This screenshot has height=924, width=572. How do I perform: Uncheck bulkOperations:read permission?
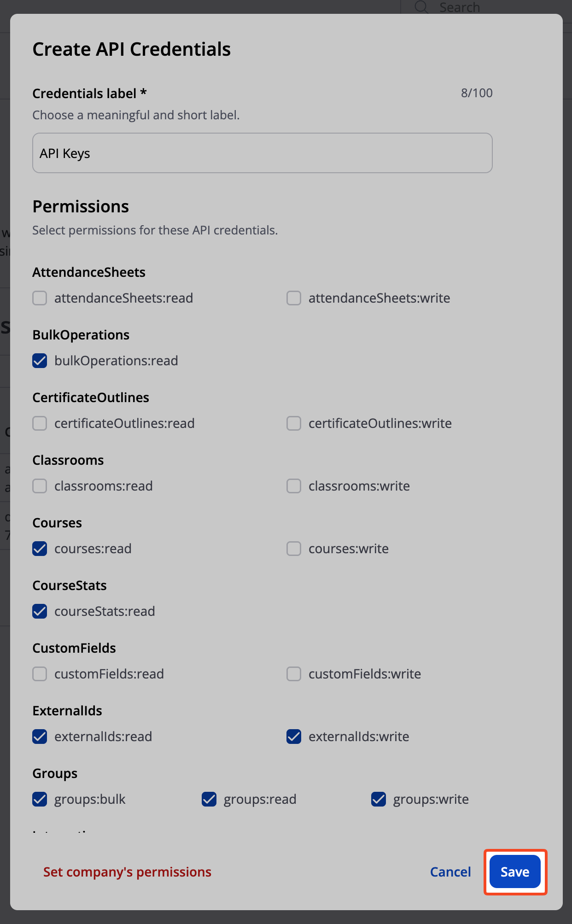pos(40,361)
